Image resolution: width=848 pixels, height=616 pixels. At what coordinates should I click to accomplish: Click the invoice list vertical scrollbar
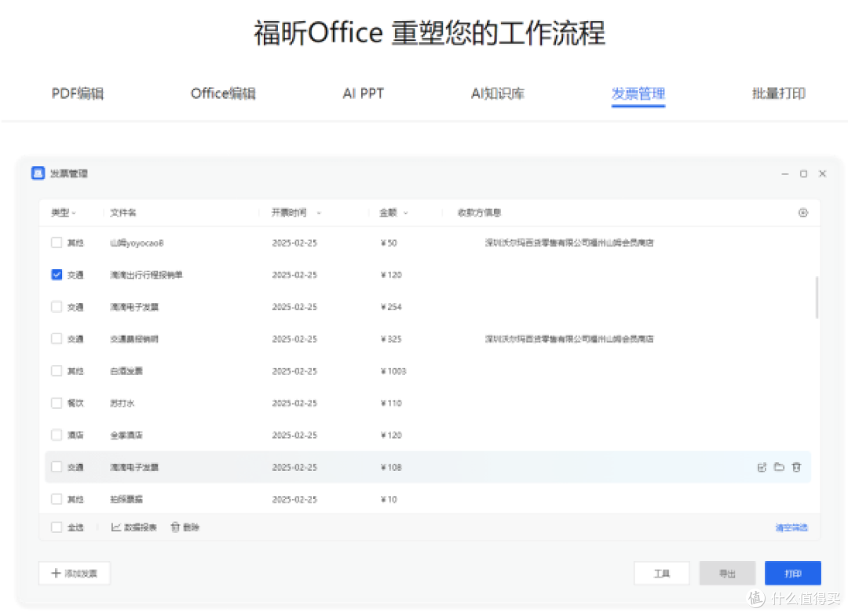817,297
